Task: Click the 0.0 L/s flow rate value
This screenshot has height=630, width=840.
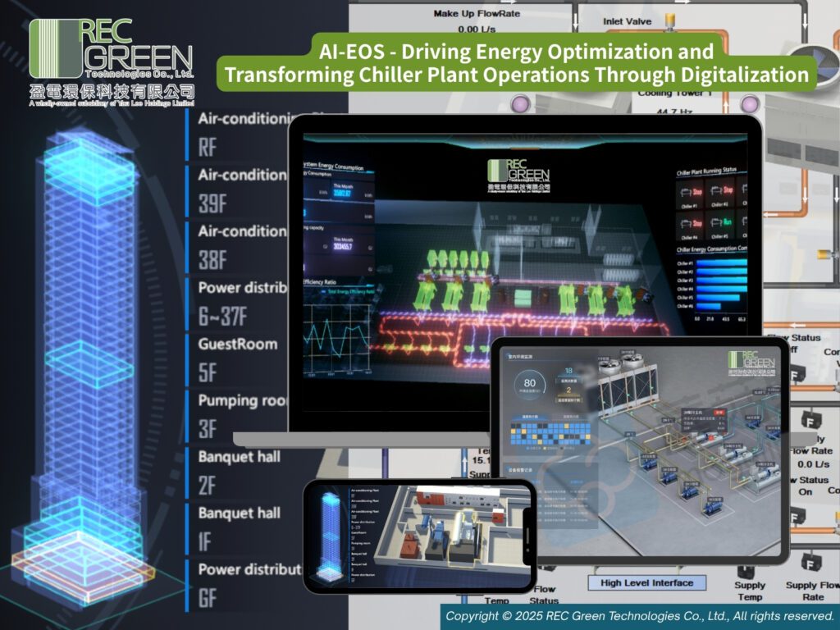Action: [813, 464]
